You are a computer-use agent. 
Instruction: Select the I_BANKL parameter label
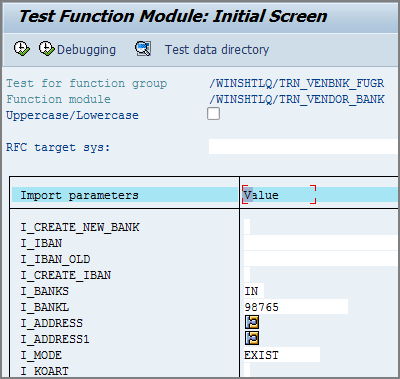click(x=45, y=307)
